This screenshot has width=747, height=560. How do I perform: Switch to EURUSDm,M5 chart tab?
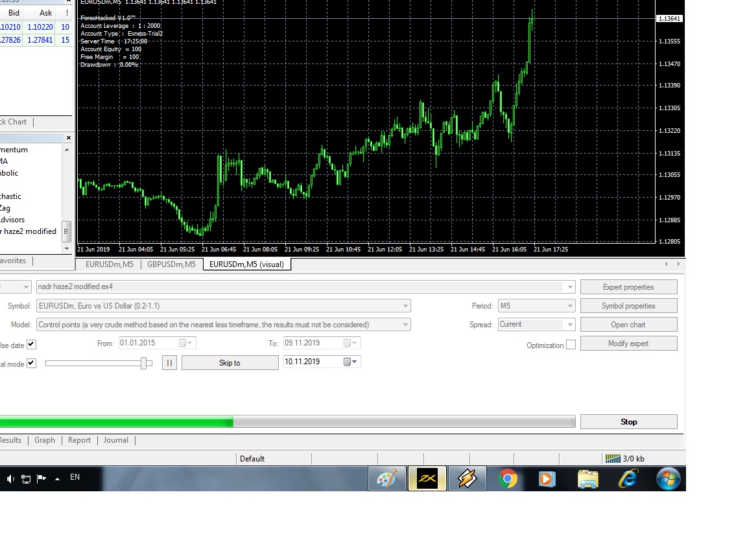pyautogui.click(x=109, y=264)
